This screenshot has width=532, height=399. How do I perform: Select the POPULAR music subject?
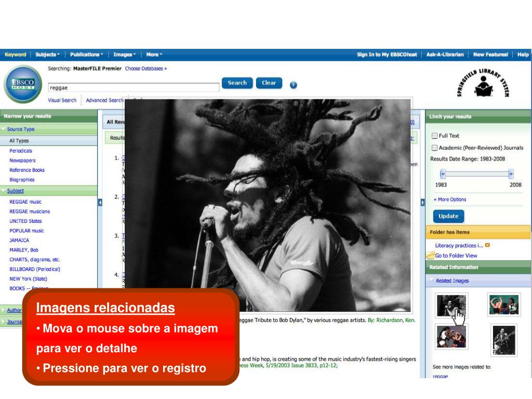[26, 231]
